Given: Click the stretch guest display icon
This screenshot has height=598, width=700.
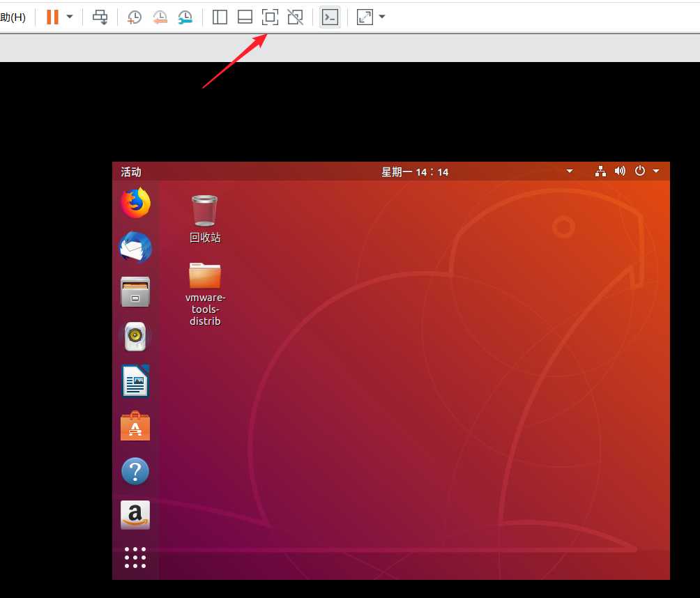Looking at the screenshot, I should click(x=365, y=17).
